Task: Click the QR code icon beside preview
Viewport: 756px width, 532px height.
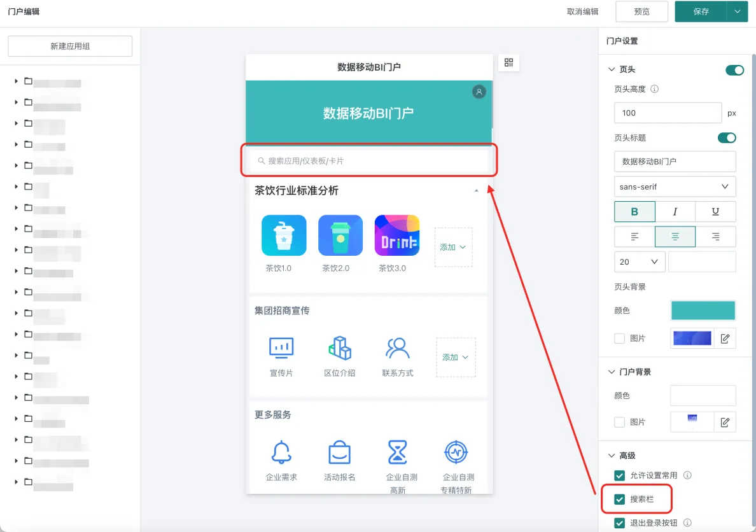Action: tap(508, 62)
